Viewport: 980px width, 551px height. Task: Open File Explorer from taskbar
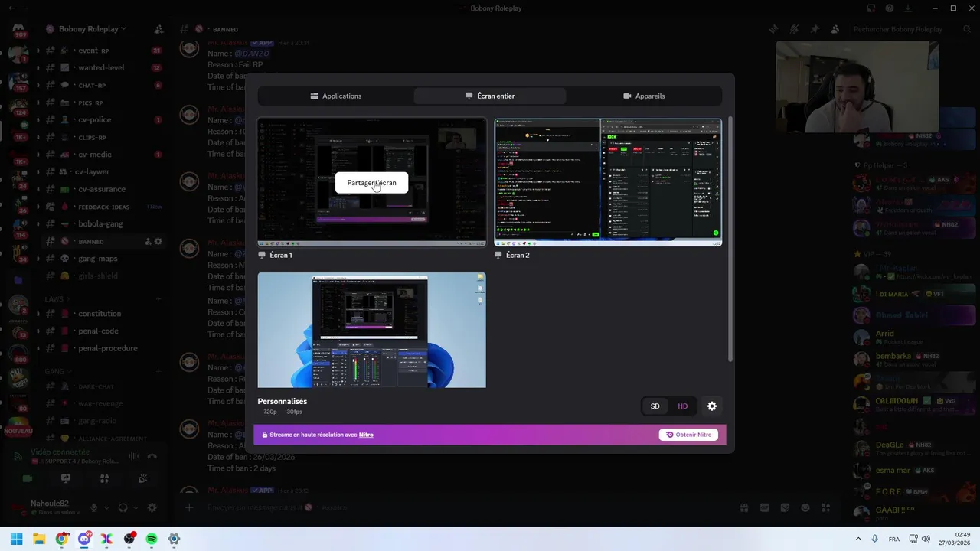pos(39,539)
